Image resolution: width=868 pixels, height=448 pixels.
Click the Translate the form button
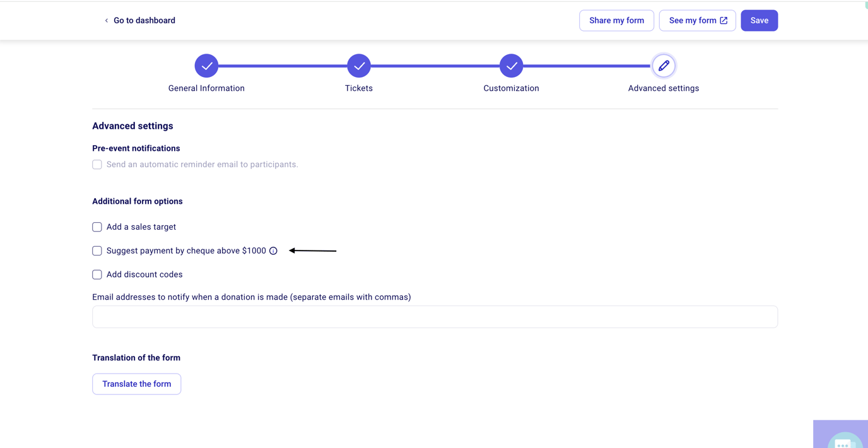tap(136, 384)
